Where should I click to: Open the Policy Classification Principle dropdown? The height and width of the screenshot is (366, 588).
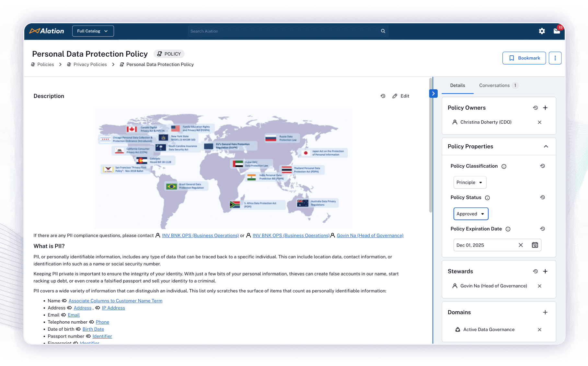pyautogui.click(x=470, y=182)
